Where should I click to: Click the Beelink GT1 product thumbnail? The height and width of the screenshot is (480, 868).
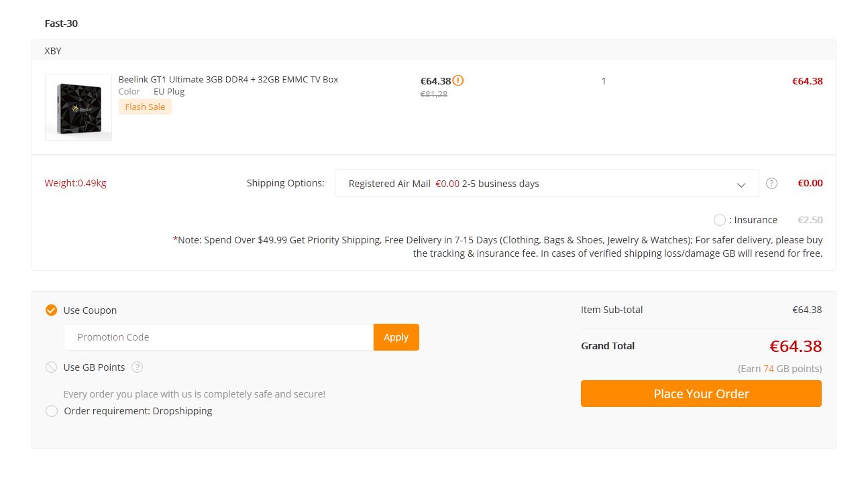(x=78, y=107)
